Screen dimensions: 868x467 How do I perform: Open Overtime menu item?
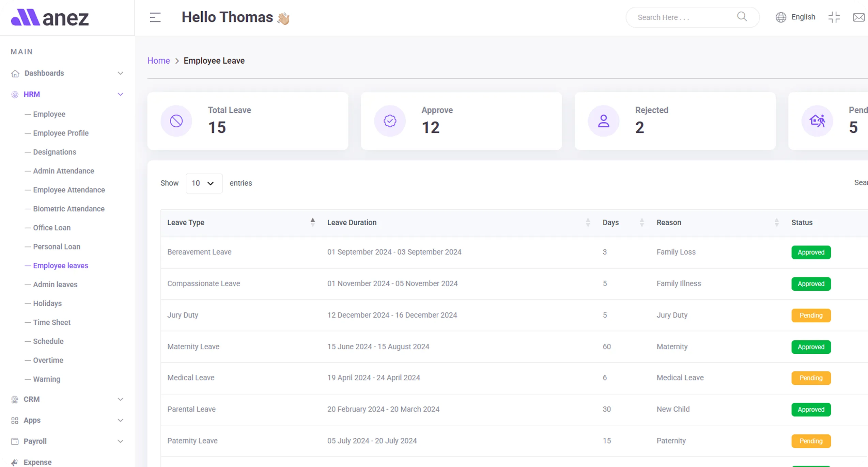tap(48, 360)
